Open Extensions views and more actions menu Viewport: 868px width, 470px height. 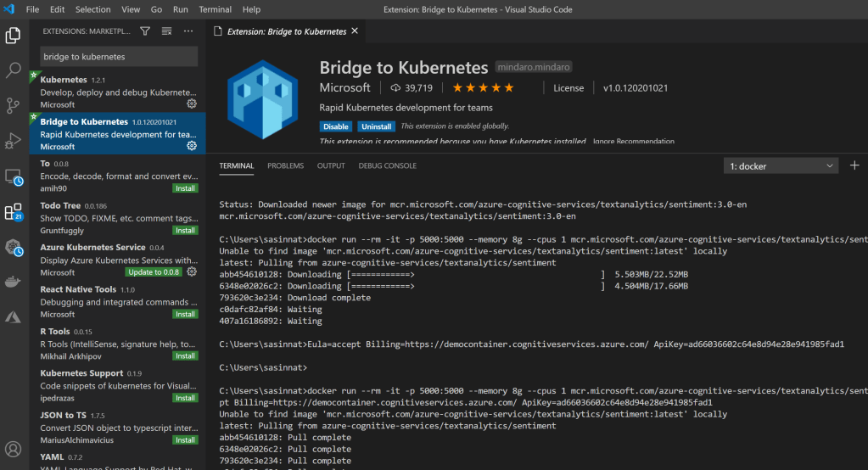(188, 31)
